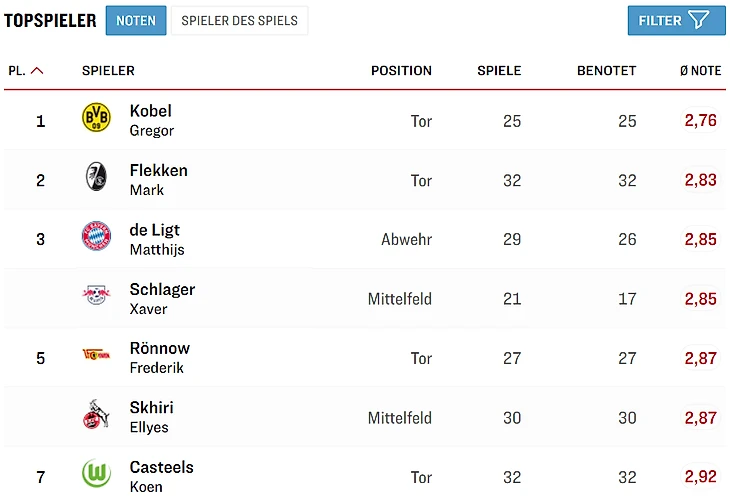Open player Flekken Mark's profile

(x=158, y=179)
